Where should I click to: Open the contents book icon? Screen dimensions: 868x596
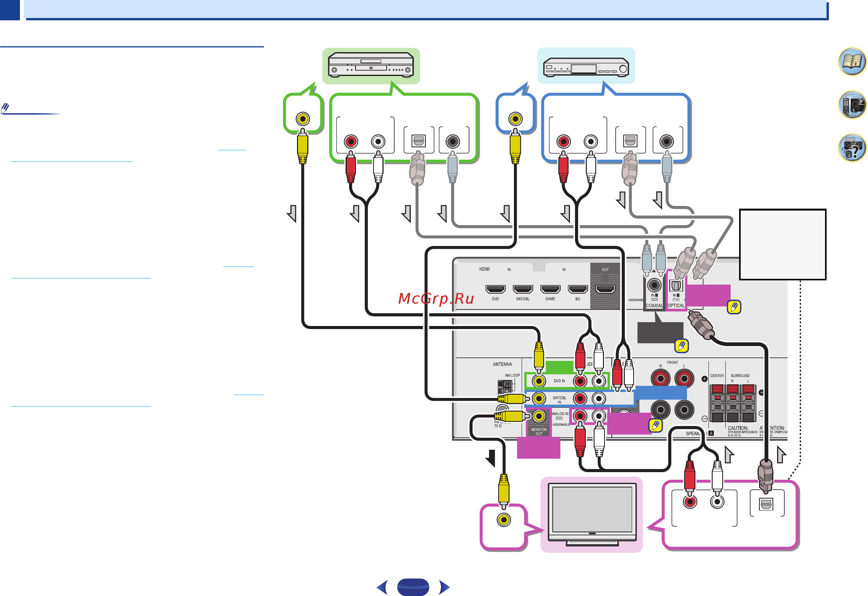tap(852, 61)
